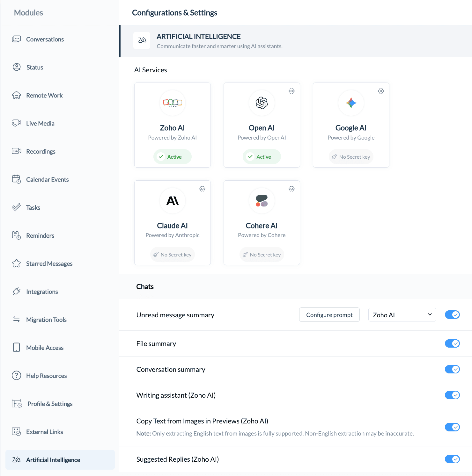
Task: Select the Artificial Intelligence module
Action: click(60, 460)
